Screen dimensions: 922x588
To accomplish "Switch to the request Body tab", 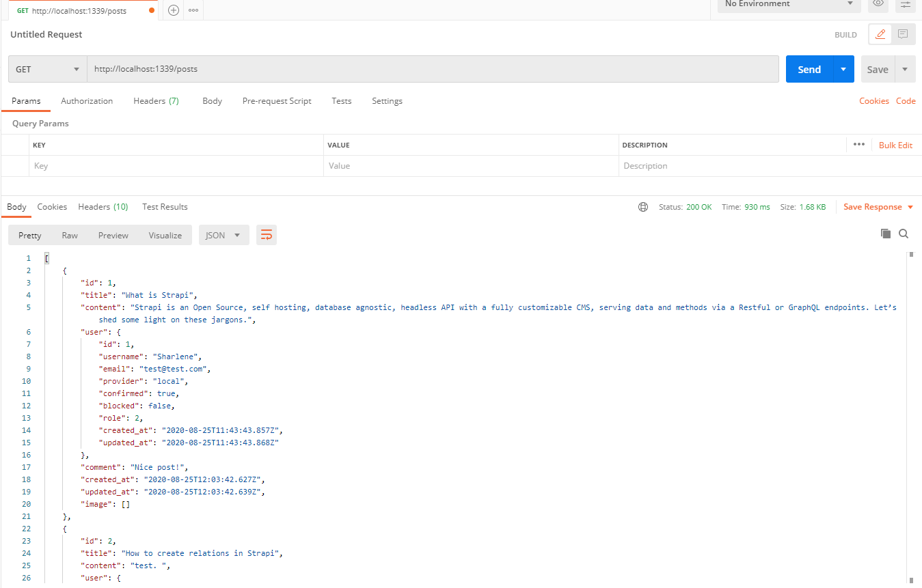I will (212, 101).
